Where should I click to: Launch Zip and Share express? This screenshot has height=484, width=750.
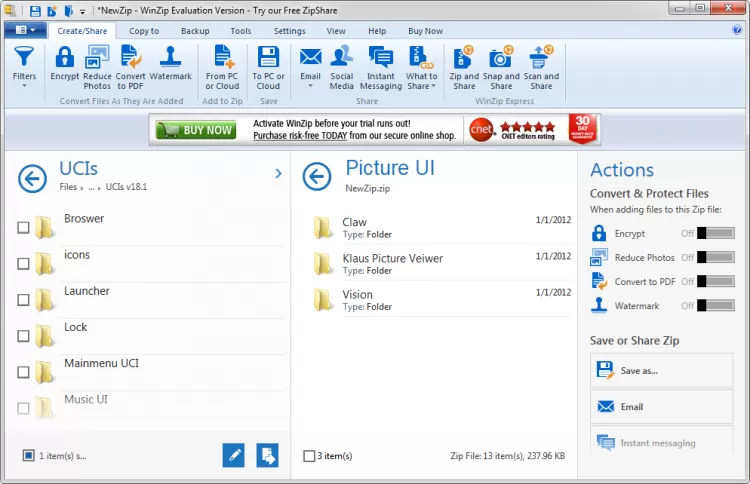(464, 67)
